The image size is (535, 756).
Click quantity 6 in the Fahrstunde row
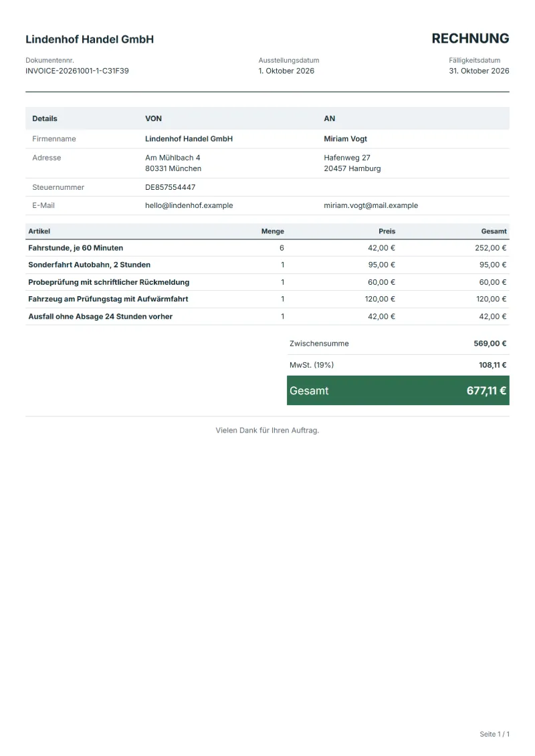coord(282,248)
